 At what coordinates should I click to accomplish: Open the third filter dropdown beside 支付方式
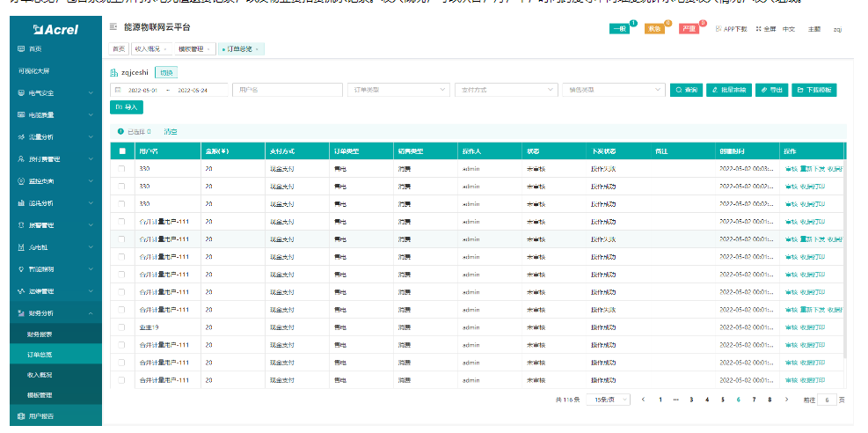[x=613, y=90]
